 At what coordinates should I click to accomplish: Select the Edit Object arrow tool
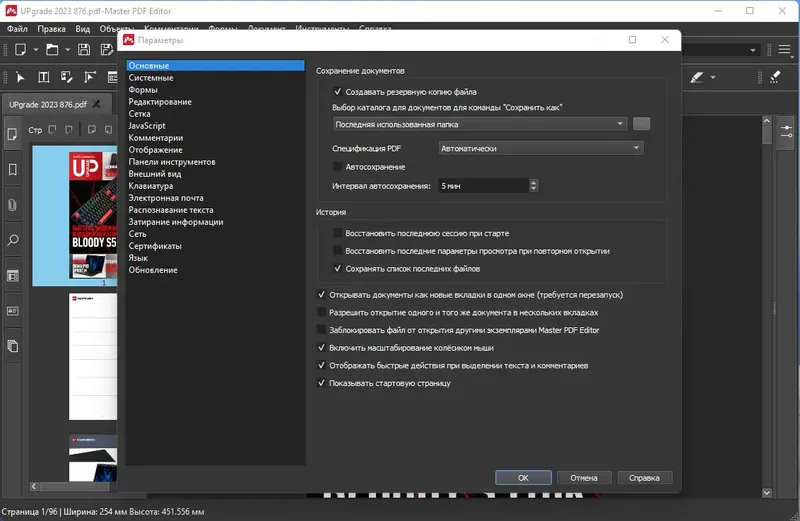[90, 77]
